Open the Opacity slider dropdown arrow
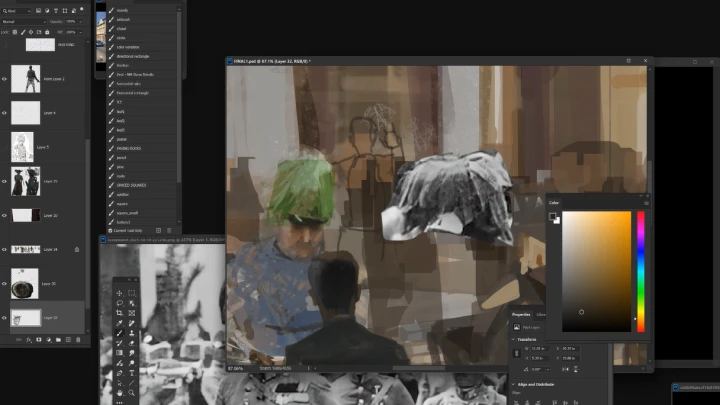 coord(81,22)
